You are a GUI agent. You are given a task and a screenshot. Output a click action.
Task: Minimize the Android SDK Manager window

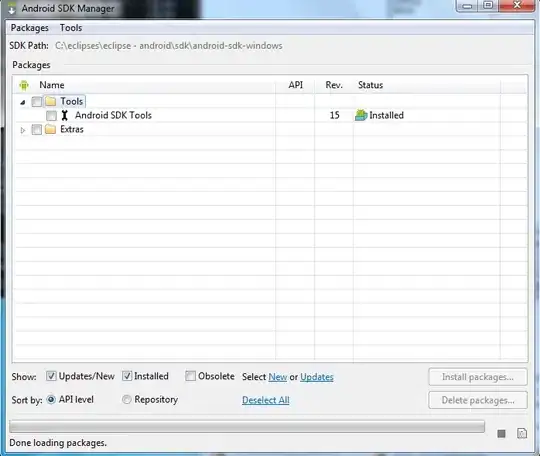467,6
